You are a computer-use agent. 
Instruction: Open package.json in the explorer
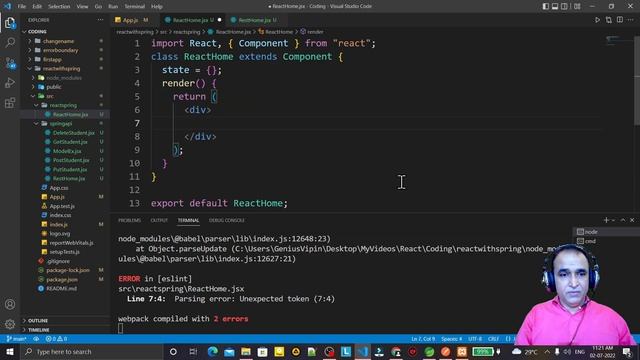[62, 280]
